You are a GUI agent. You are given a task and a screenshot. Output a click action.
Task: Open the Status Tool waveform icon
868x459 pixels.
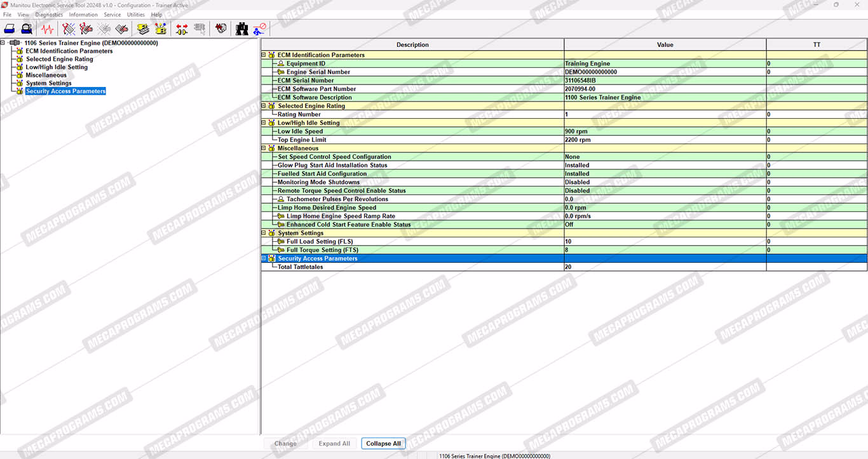pos(48,29)
